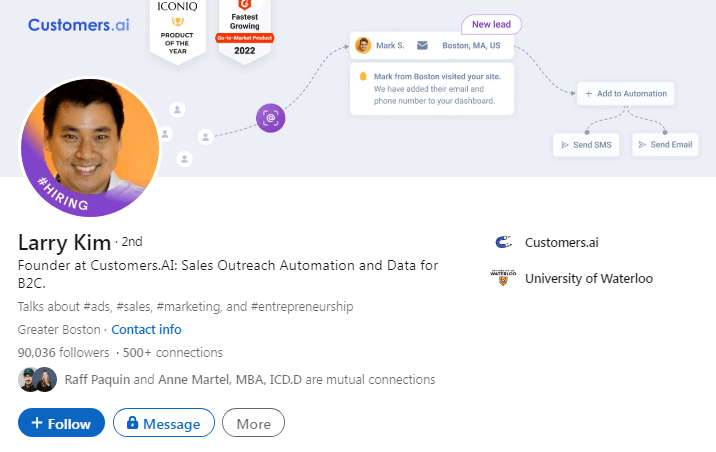
Task: Click Mark S. avatar in banner card
Action: pyautogui.click(x=363, y=45)
